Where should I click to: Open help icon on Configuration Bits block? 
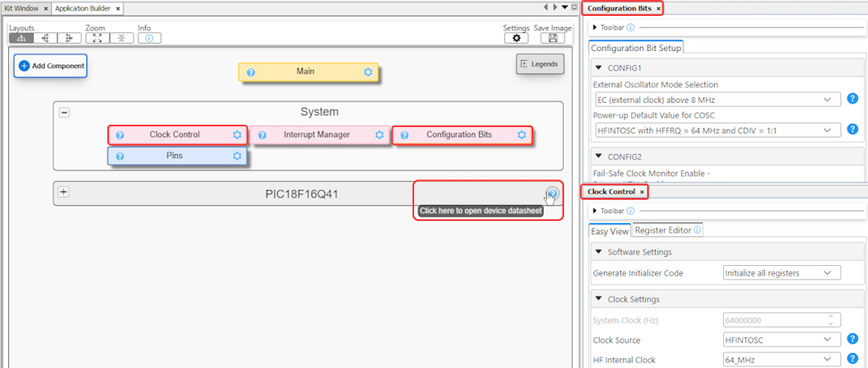(x=405, y=135)
